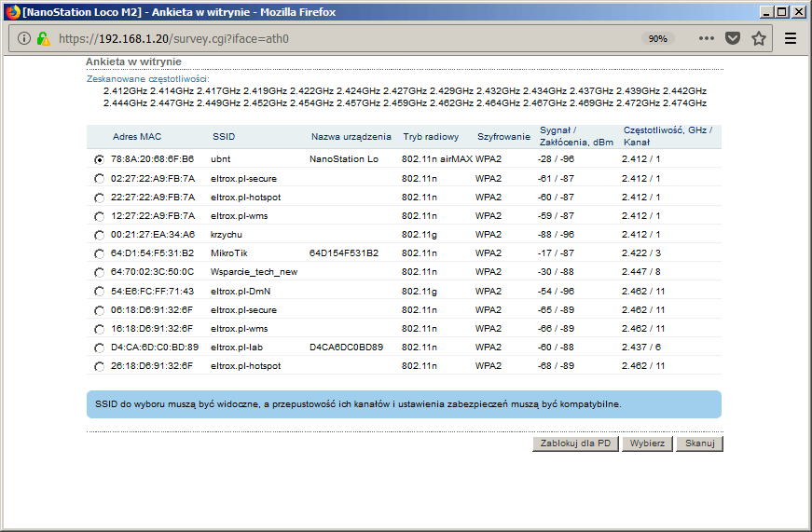Choose the Wsparcie_tech_new network radio button
This screenshot has width=812, height=532.
click(x=99, y=272)
